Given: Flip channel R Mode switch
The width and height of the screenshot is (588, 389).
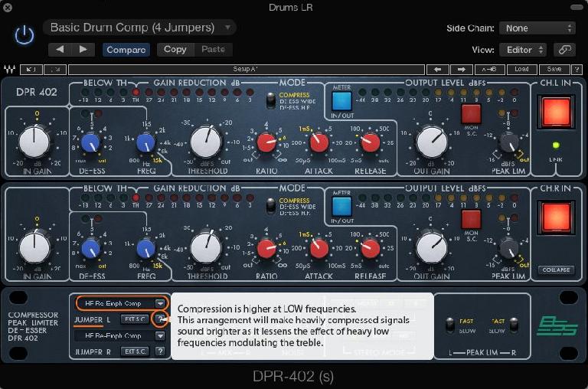Looking at the screenshot, I should coord(270,206).
